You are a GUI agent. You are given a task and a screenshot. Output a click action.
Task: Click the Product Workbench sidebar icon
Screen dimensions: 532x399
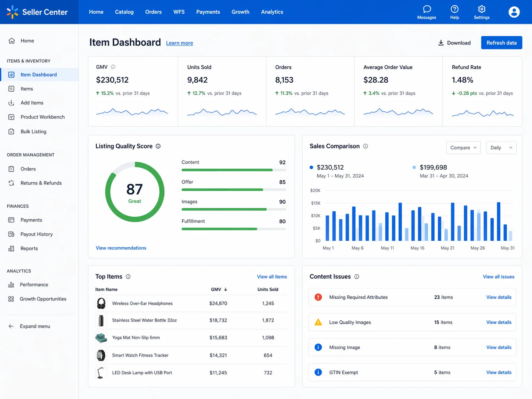click(x=11, y=117)
